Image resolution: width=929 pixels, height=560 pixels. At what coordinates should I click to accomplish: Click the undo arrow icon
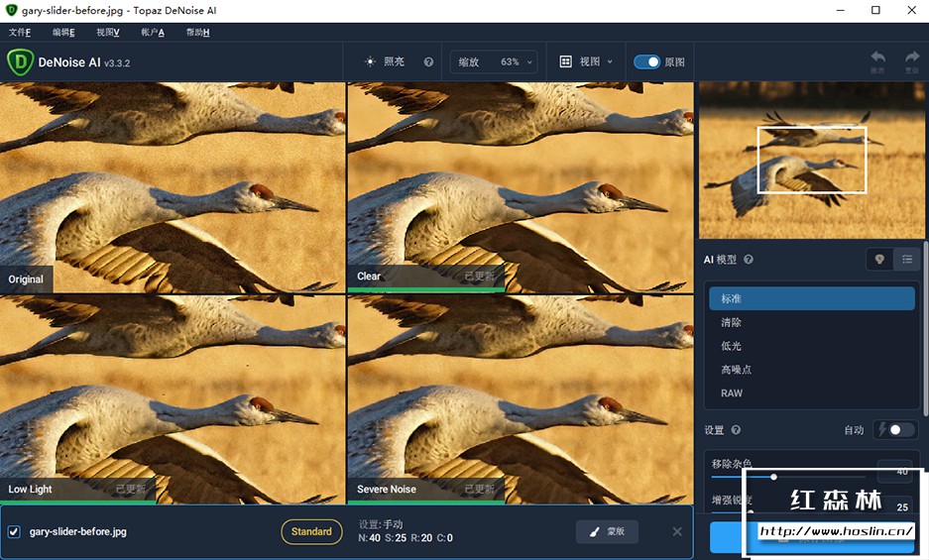(x=877, y=56)
